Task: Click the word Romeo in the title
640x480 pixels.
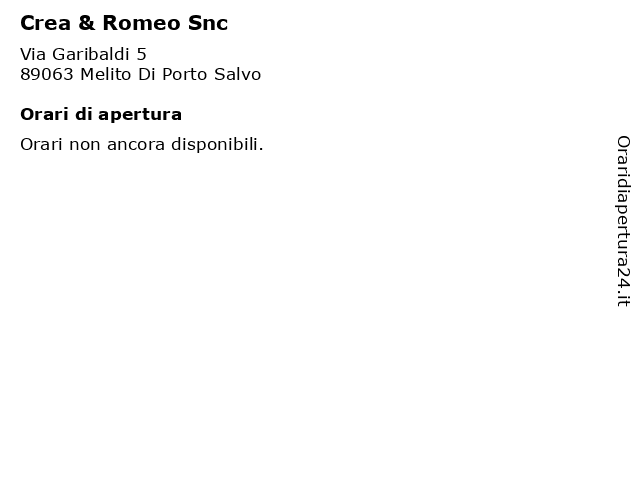Action: coord(141,23)
